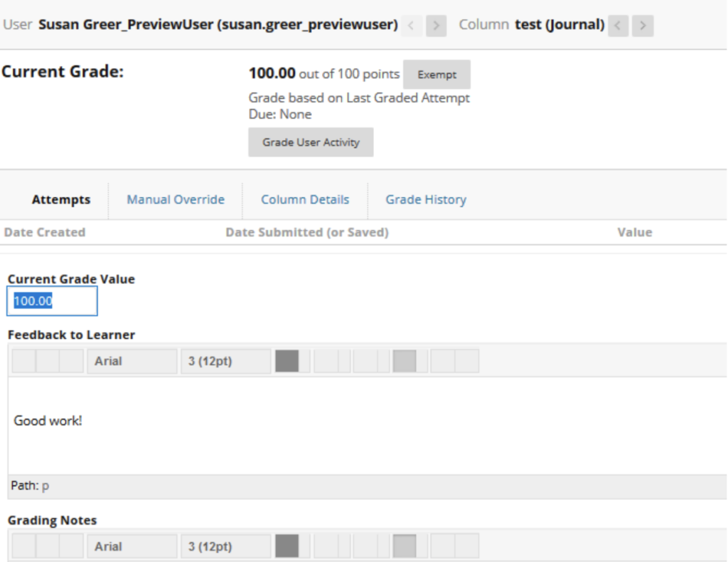Click light gray highlight swatch in Feedback toolbar

(404, 361)
